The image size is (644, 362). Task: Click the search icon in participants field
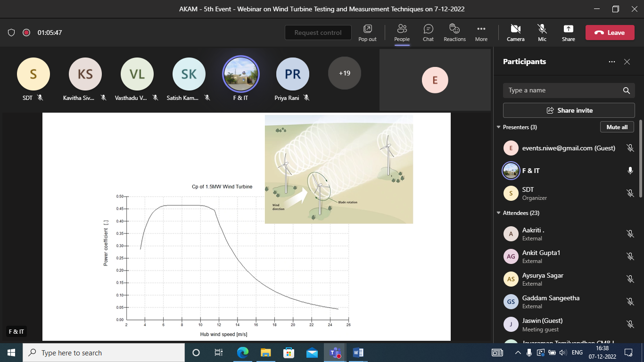tap(626, 90)
